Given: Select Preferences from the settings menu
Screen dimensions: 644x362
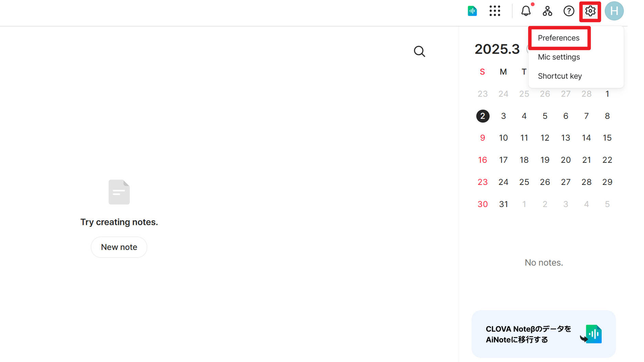Looking at the screenshot, I should (558, 38).
